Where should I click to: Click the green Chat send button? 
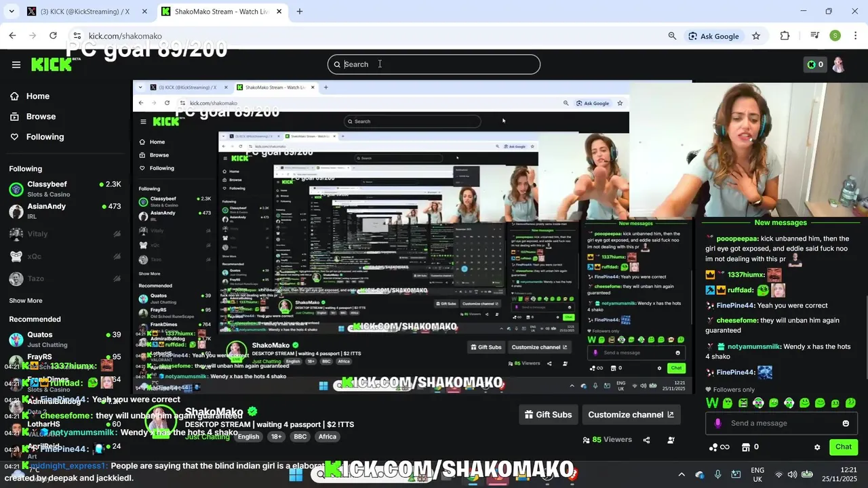click(x=844, y=447)
